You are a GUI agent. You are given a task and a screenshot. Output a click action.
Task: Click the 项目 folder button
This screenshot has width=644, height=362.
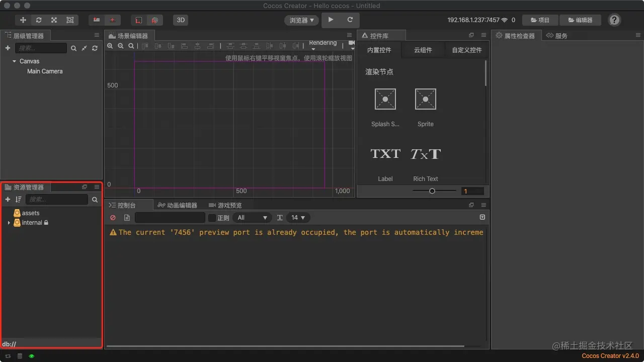(540, 20)
